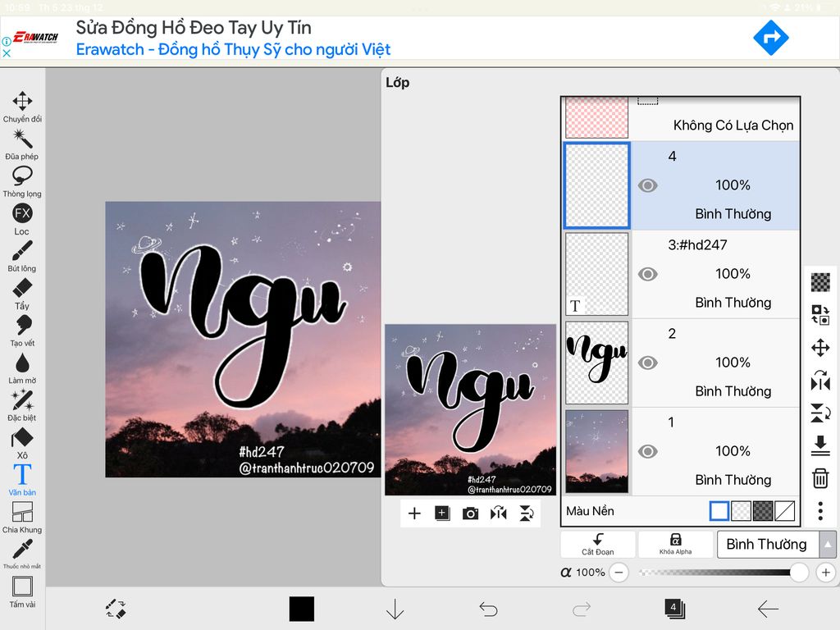Redo the last action
This screenshot has height=630, width=840.
point(582,609)
